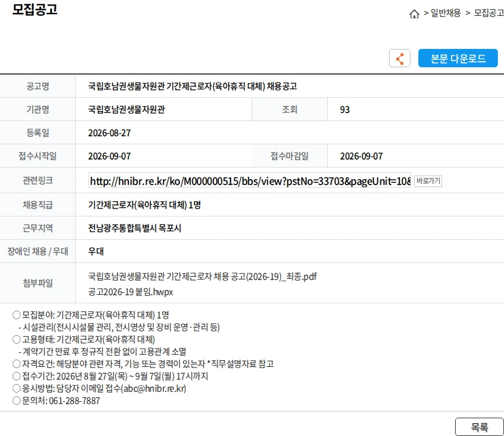The width and height of the screenshot is (504, 436).
Task: Click the related link URL field
Action: tap(250, 181)
